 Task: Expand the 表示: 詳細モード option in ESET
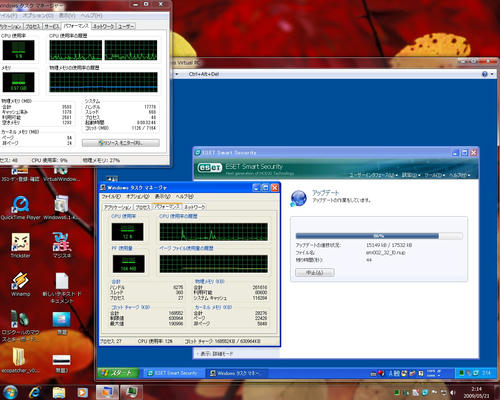(215, 353)
